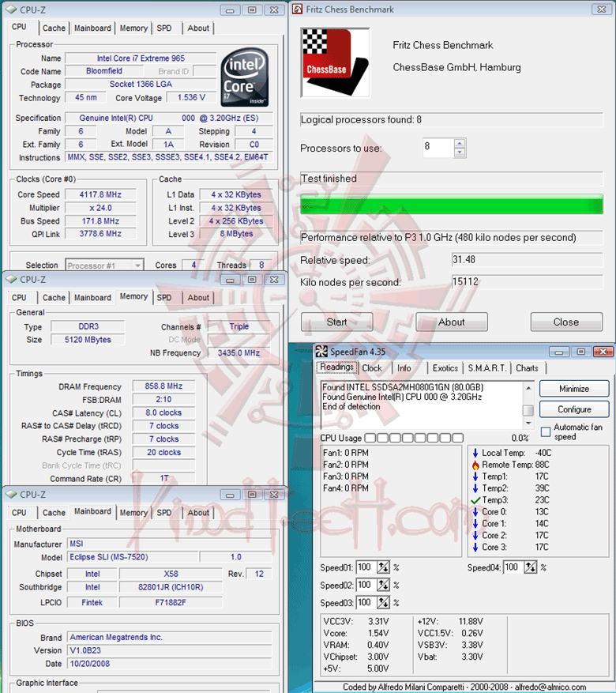Click the Local Temp blue down-arrow icon
Screen dimensions: 616x693
[x=475, y=453]
